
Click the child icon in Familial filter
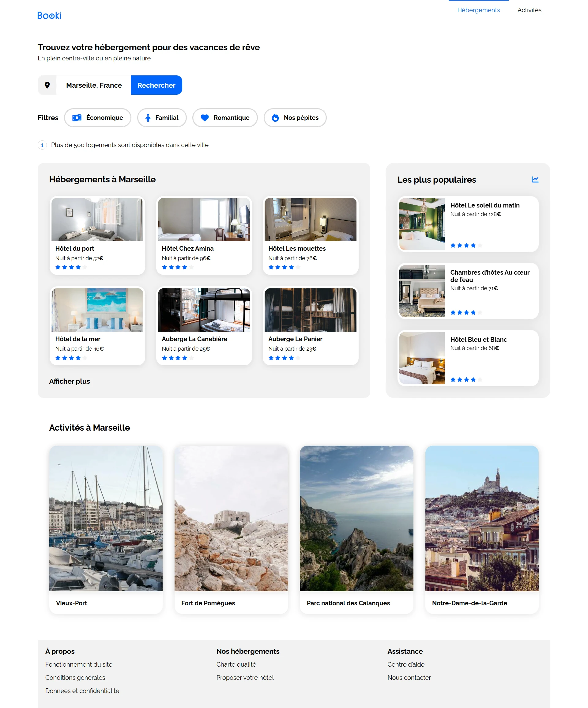(148, 118)
